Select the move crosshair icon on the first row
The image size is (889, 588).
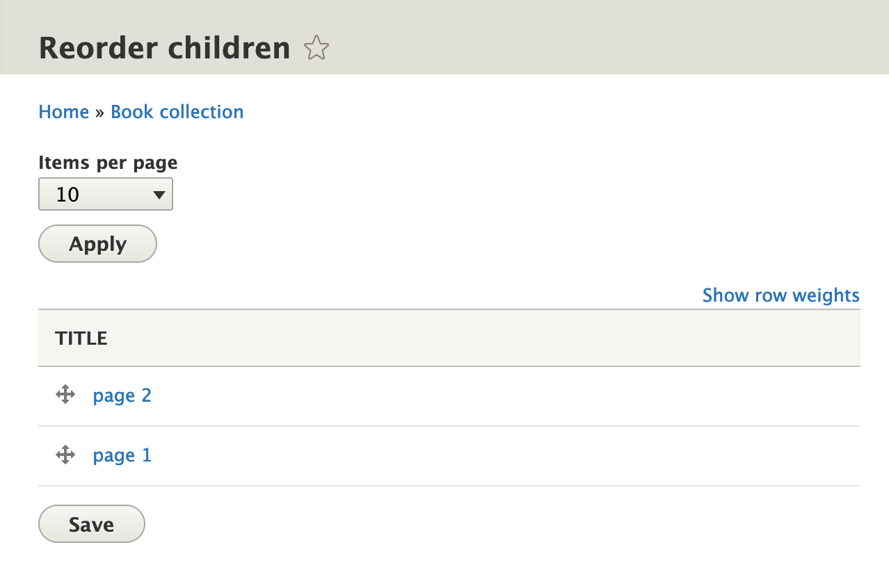point(65,394)
